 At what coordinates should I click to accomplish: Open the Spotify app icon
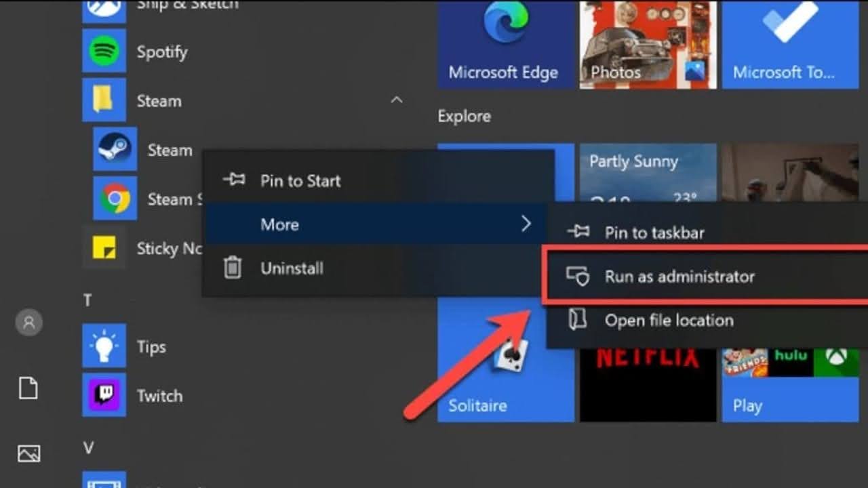(x=104, y=51)
